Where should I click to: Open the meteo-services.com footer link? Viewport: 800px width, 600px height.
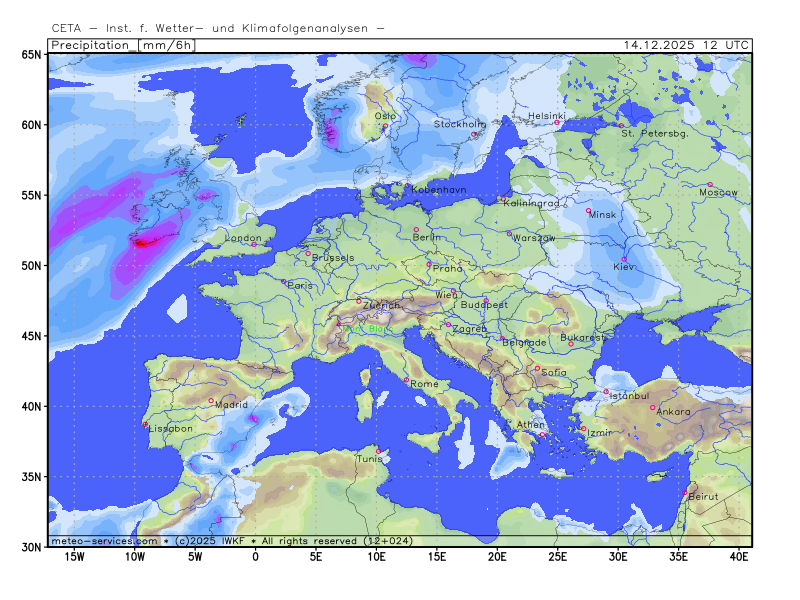(105, 541)
